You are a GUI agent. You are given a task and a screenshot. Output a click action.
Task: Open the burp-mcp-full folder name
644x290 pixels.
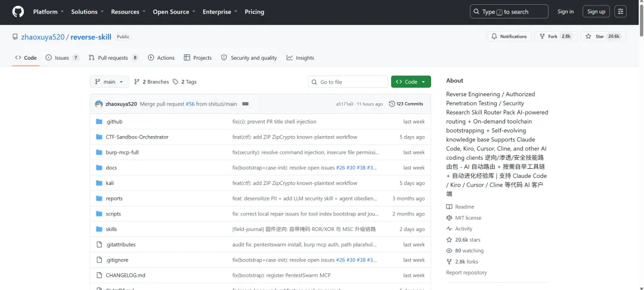click(x=122, y=152)
